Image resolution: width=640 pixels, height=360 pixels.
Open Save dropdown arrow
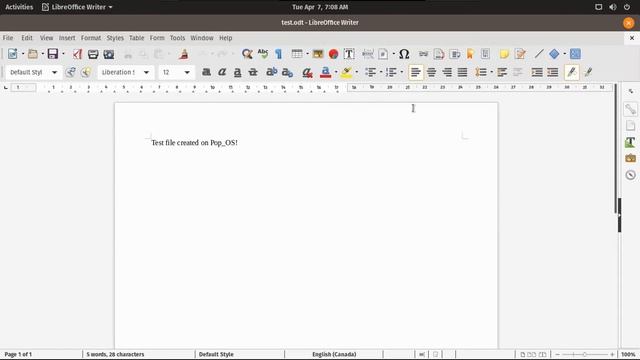coord(63,54)
